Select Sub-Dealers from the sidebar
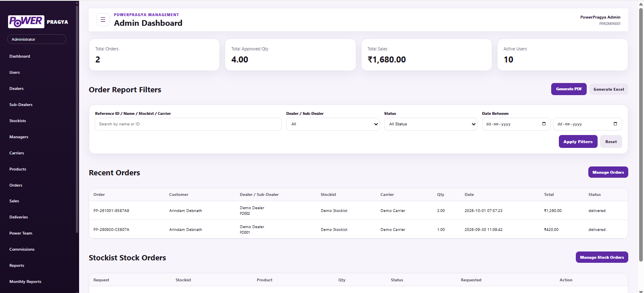 point(21,105)
